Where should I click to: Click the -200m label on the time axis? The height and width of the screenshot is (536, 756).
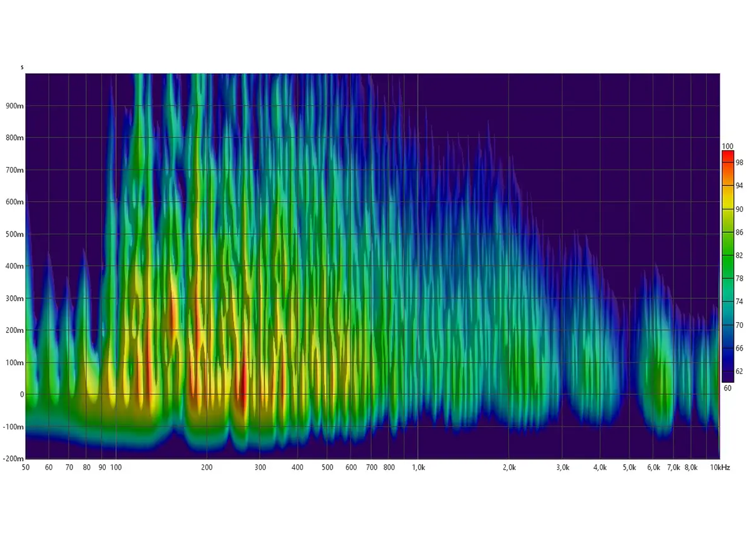pyautogui.click(x=12, y=458)
